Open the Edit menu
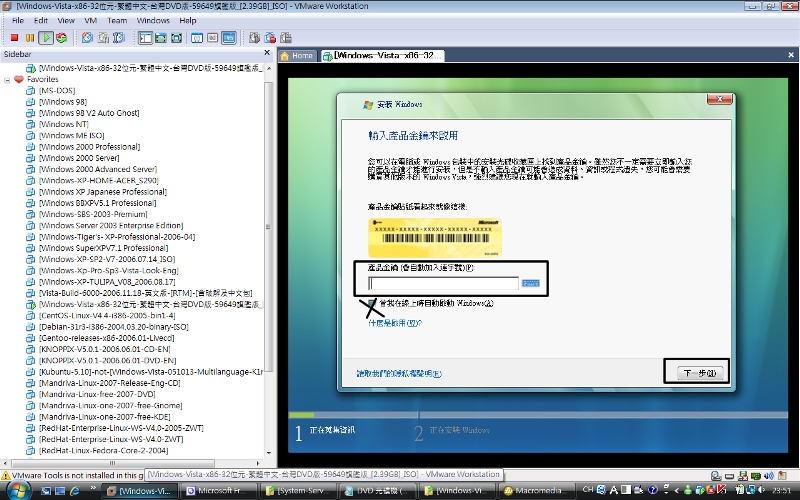The width and height of the screenshot is (800, 500). [x=41, y=20]
